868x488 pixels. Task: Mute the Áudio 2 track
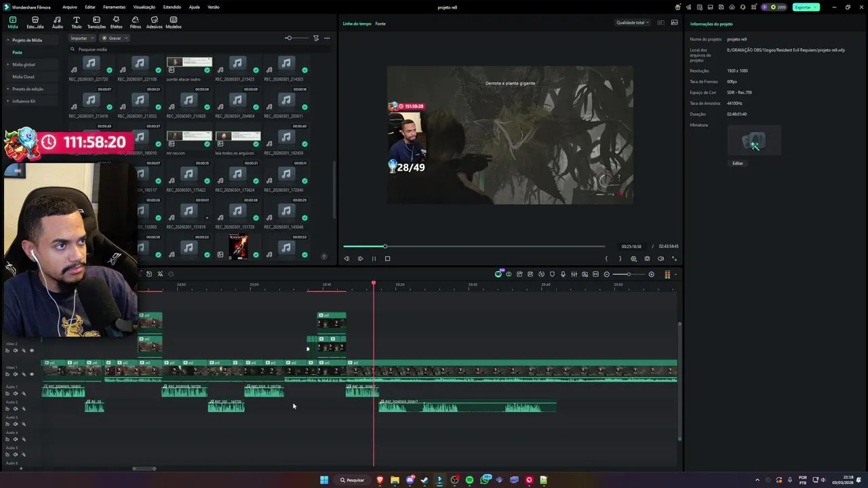[16, 409]
